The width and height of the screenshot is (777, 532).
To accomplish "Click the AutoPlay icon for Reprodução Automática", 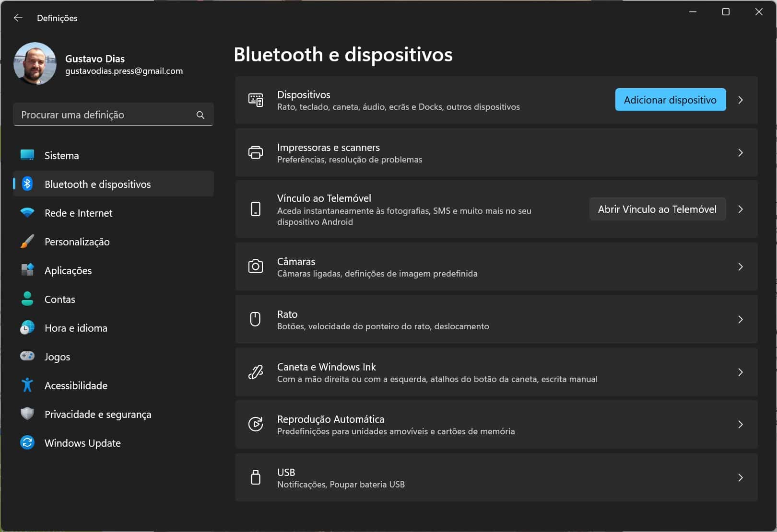I will point(256,424).
